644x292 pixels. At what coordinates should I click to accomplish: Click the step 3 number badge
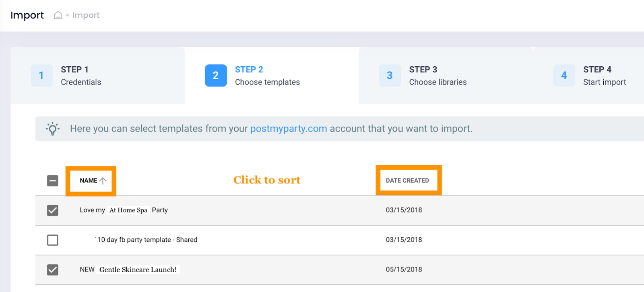(x=390, y=76)
